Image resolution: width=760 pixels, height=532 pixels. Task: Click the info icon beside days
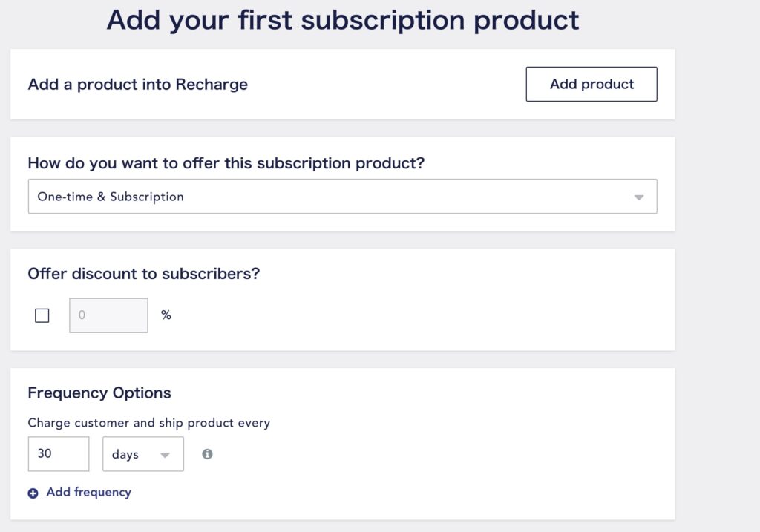click(x=208, y=454)
